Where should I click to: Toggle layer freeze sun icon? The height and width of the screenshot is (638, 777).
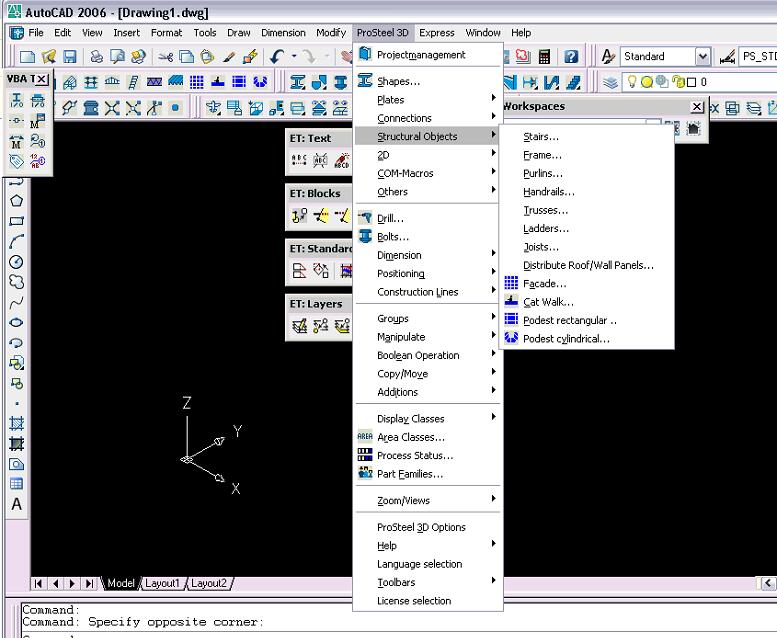tap(647, 82)
